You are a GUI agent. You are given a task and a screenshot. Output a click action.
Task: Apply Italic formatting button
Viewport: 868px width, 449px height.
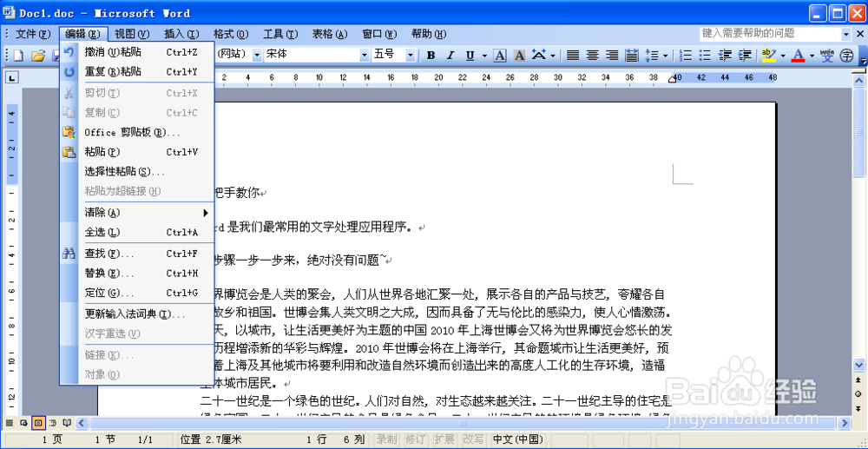(x=450, y=56)
